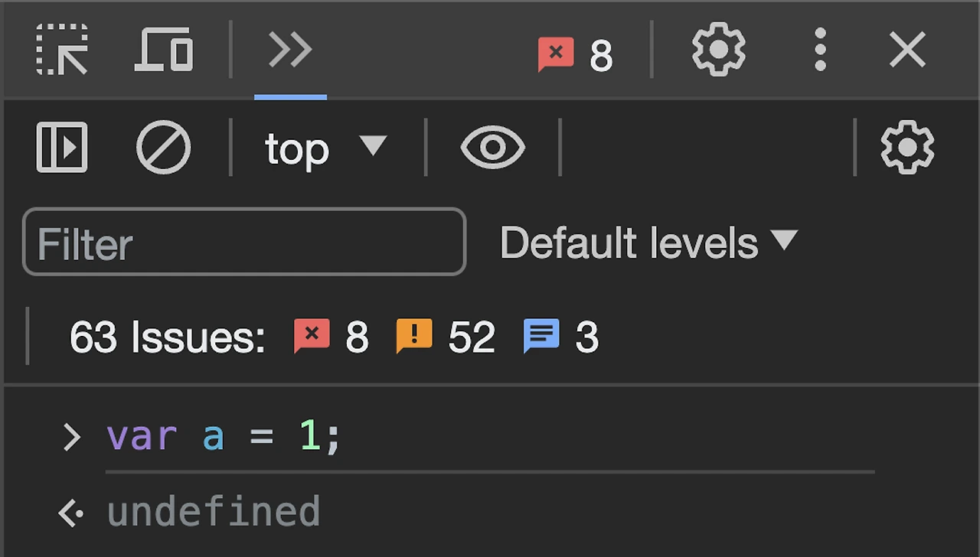Open console settings gear
The width and height of the screenshot is (980, 557).
(x=907, y=147)
